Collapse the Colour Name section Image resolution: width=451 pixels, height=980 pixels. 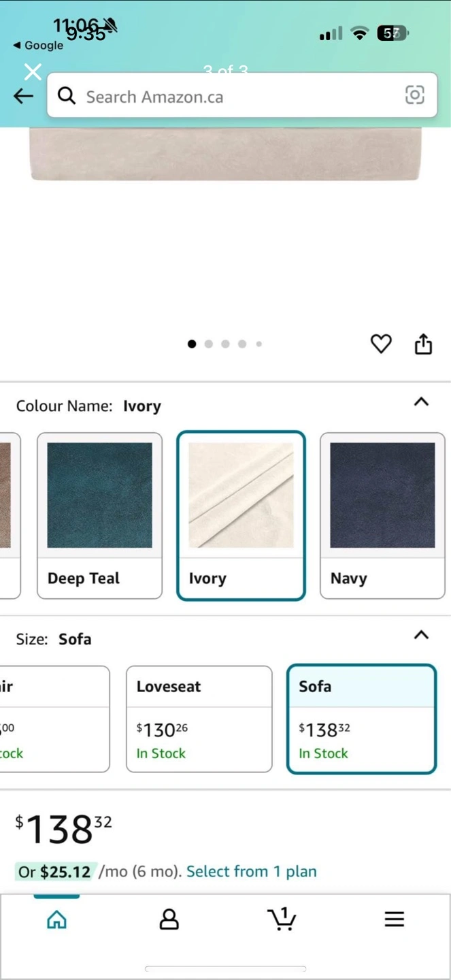click(421, 402)
